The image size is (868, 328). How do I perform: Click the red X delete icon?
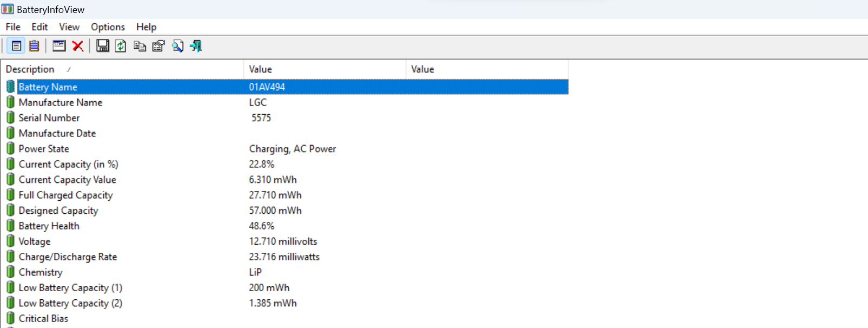(x=78, y=46)
